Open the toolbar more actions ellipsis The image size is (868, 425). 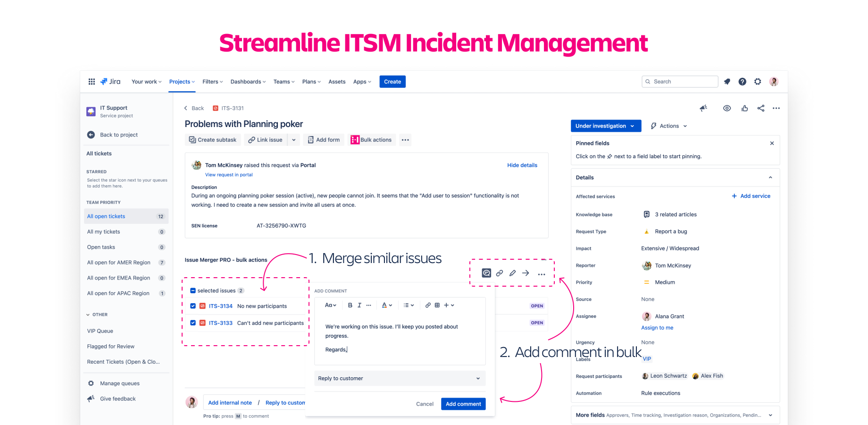click(405, 140)
